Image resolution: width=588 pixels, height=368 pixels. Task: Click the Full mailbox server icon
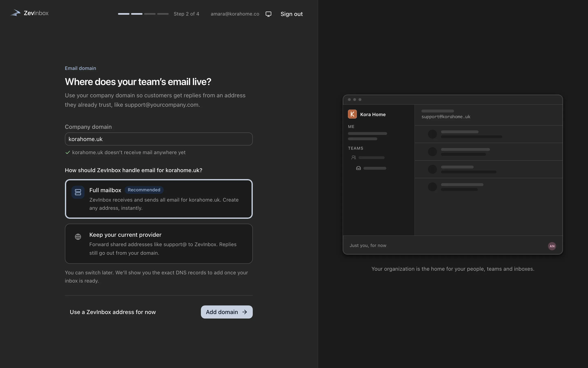coord(78,192)
